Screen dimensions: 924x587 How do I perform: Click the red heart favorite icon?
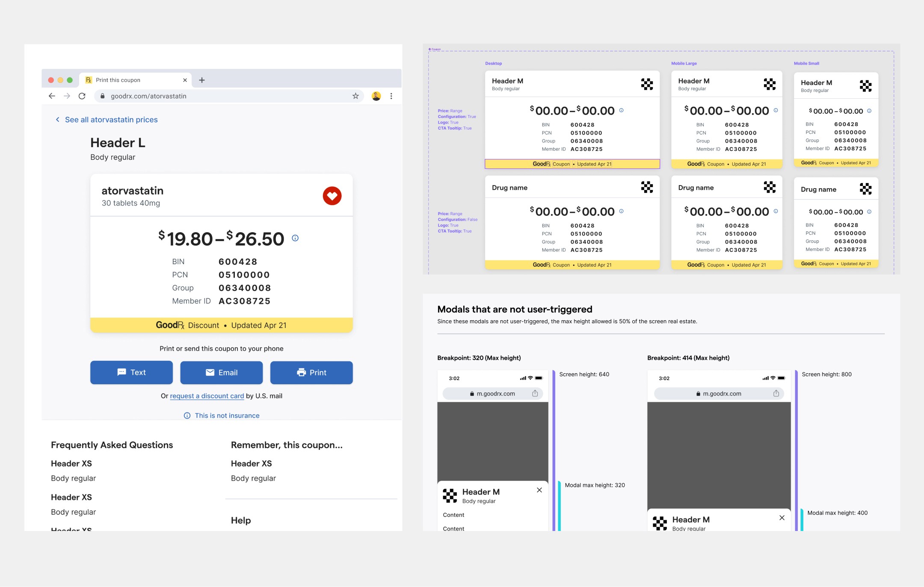[332, 196]
